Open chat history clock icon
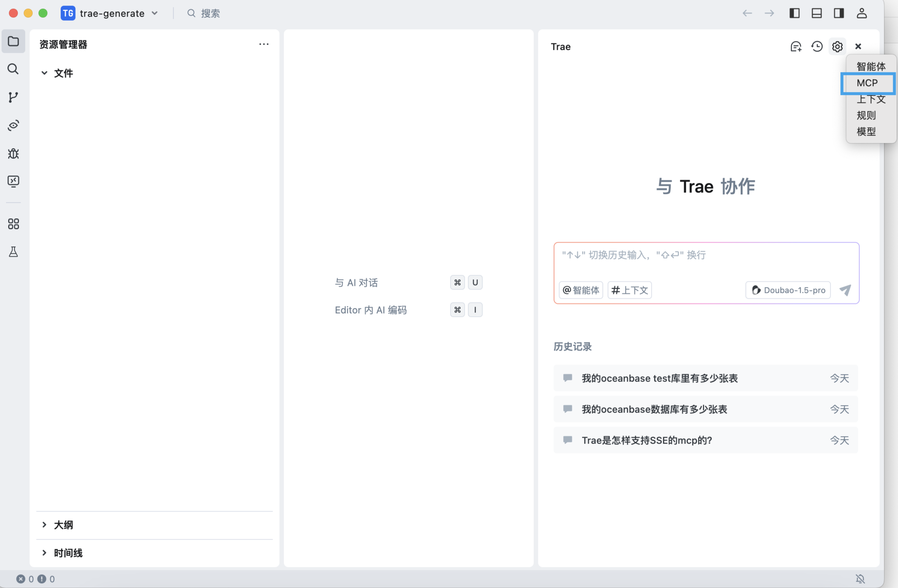The width and height of the screenshot is (898, 588). (x=817, y=47)
